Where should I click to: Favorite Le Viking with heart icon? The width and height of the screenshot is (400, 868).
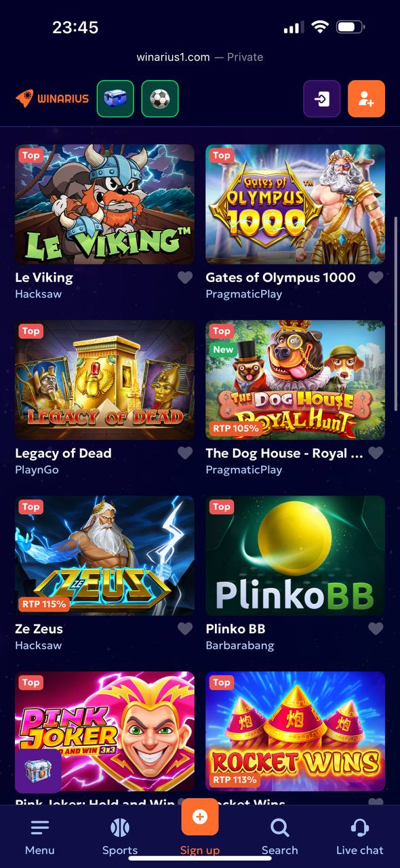coord(185,277)
